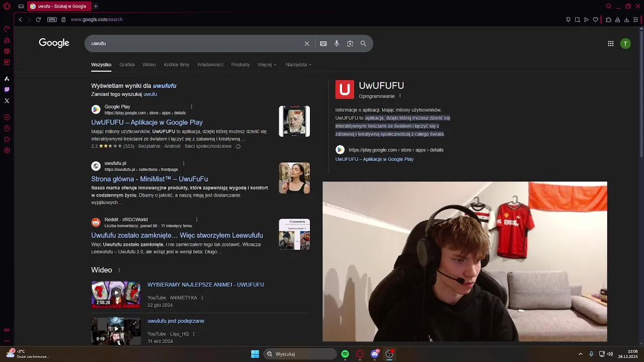
Task: Open Strona główna - MiniMist result
Action: pos(149,179)
